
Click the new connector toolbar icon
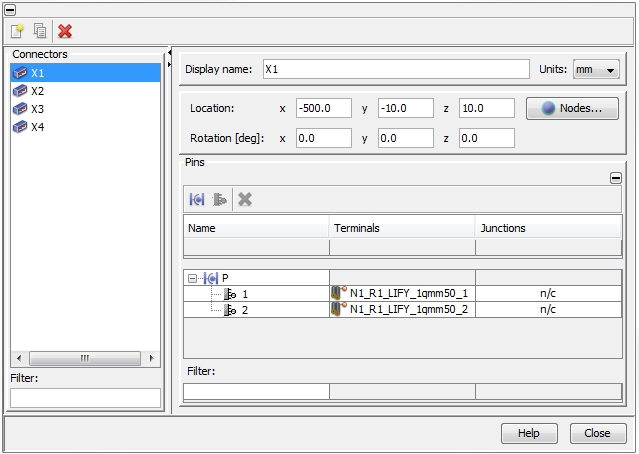tap(17, 31)
